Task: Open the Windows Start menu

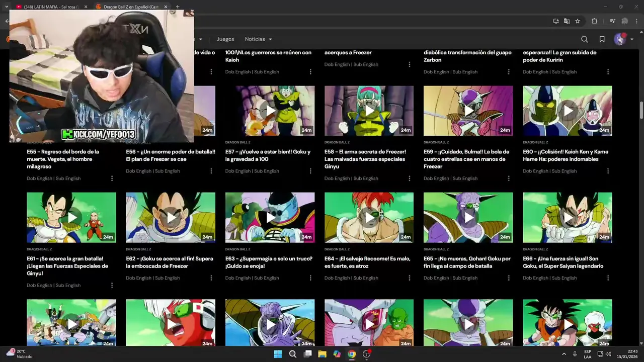Action: pos(278,354)
